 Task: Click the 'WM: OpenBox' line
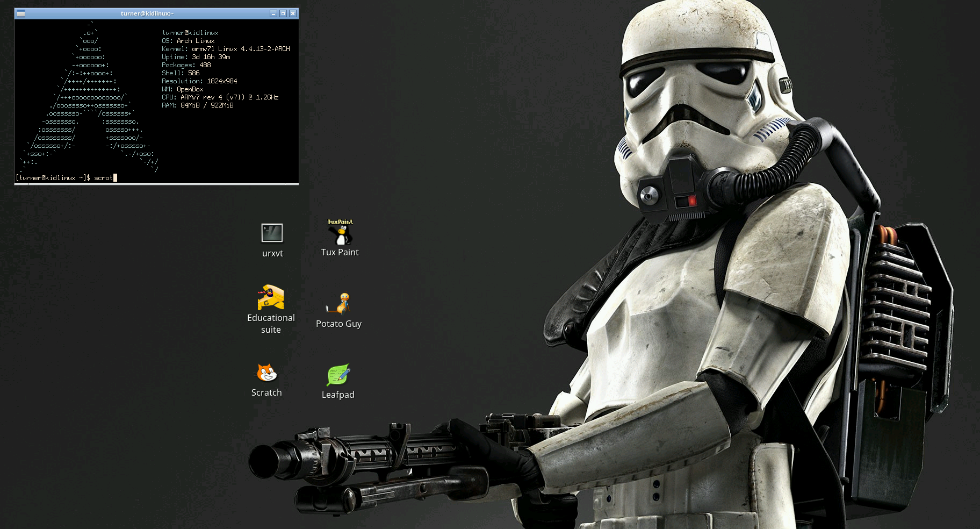tap(183, 89)
